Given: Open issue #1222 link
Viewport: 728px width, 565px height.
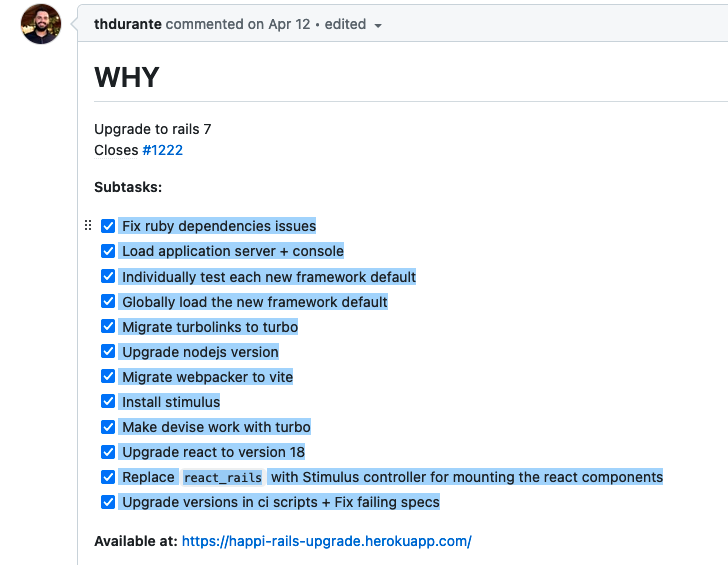Looking at the screenshot, I should 162,151.
